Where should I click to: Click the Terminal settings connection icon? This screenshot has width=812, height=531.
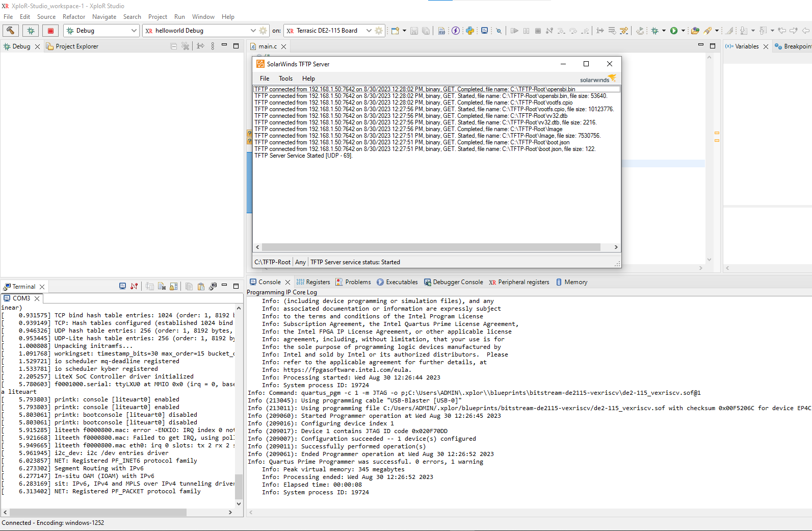213,286
